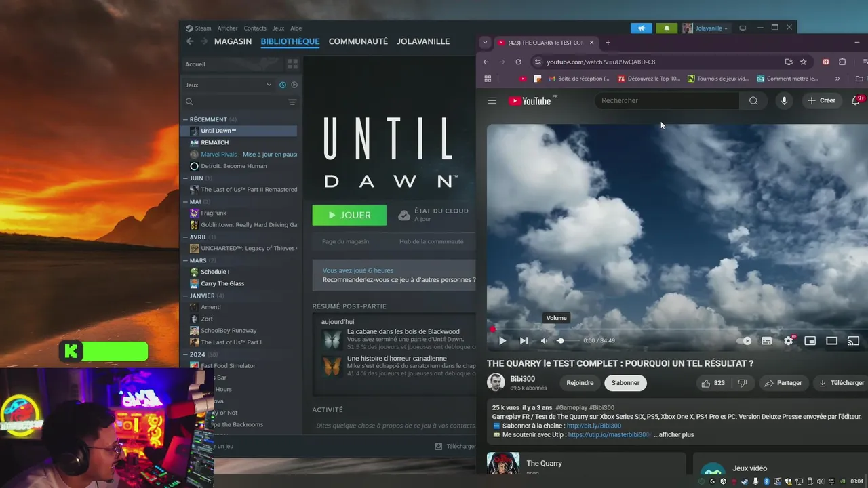Screen dimensions: 868x488
Task: Open Chrome tab search dropdown arrow
Action: click(x=484, y=42)
